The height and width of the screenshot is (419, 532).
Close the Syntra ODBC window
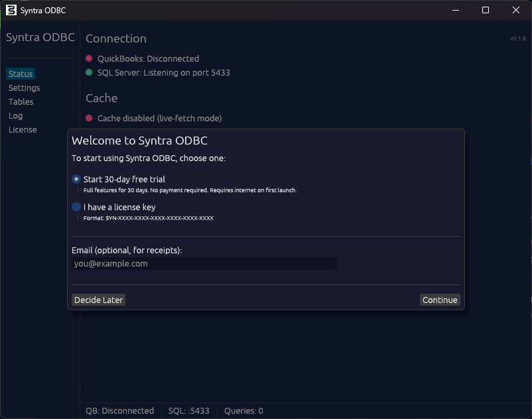coord(515,10)
